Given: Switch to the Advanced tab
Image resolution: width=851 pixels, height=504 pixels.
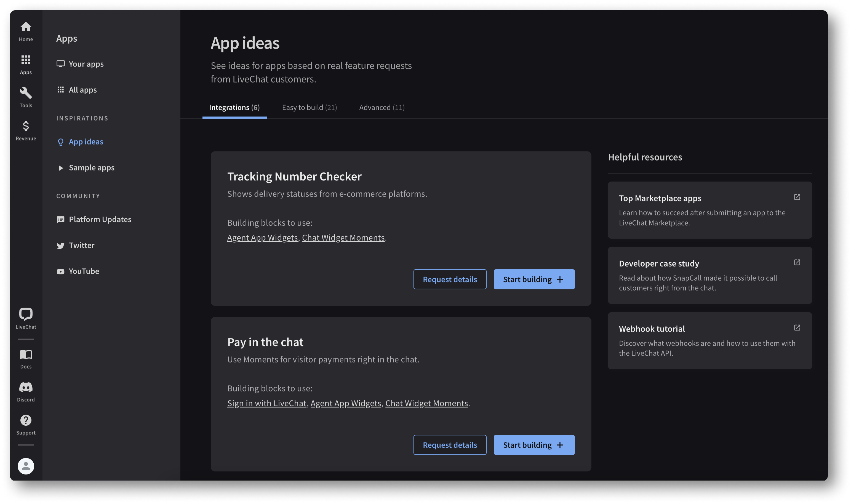Looking at the screenshot, I should coord(382,107).
